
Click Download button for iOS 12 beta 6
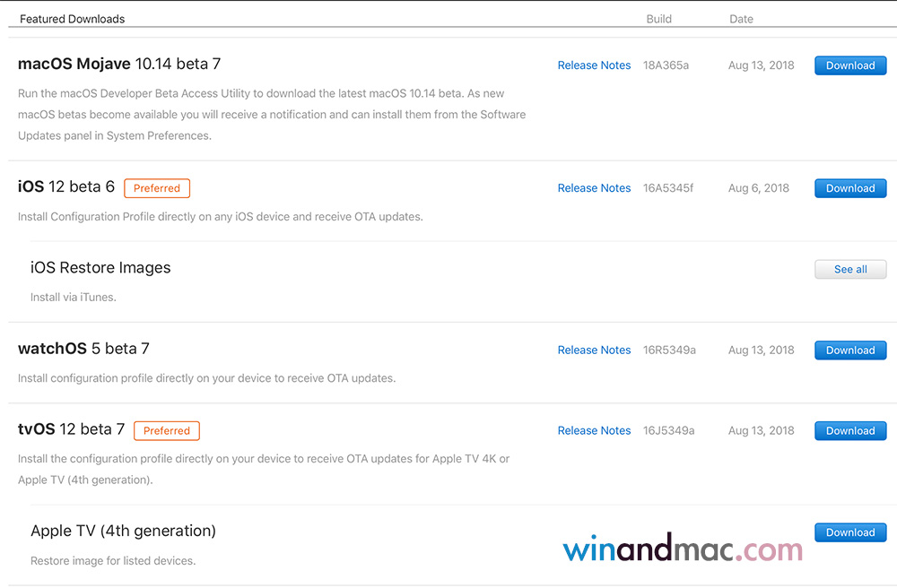pos(849,188)
